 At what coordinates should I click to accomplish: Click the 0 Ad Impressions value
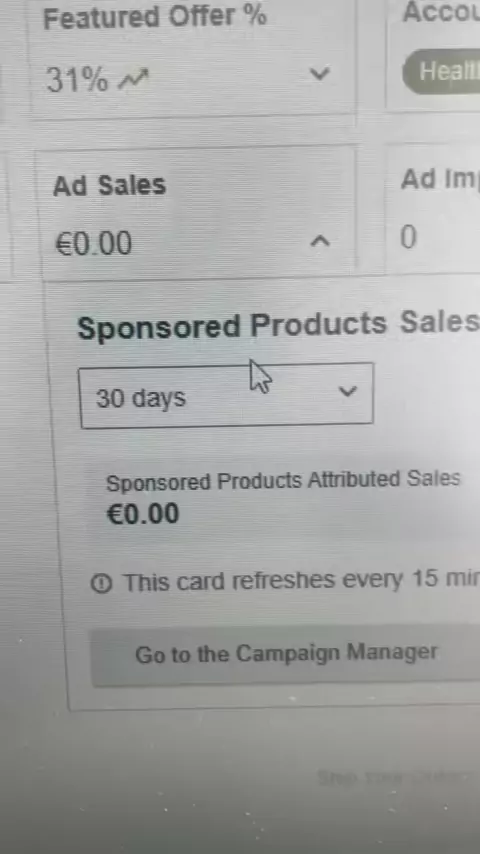[x=409, y=237]
